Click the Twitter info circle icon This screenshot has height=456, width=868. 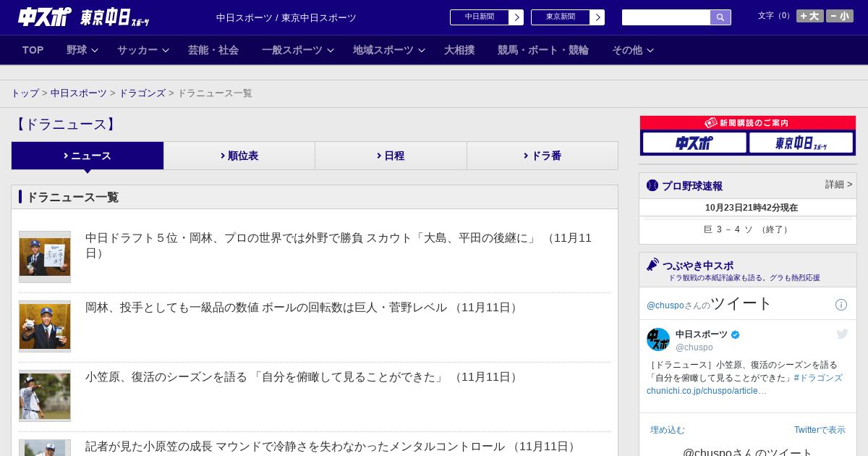click(841, 305)
